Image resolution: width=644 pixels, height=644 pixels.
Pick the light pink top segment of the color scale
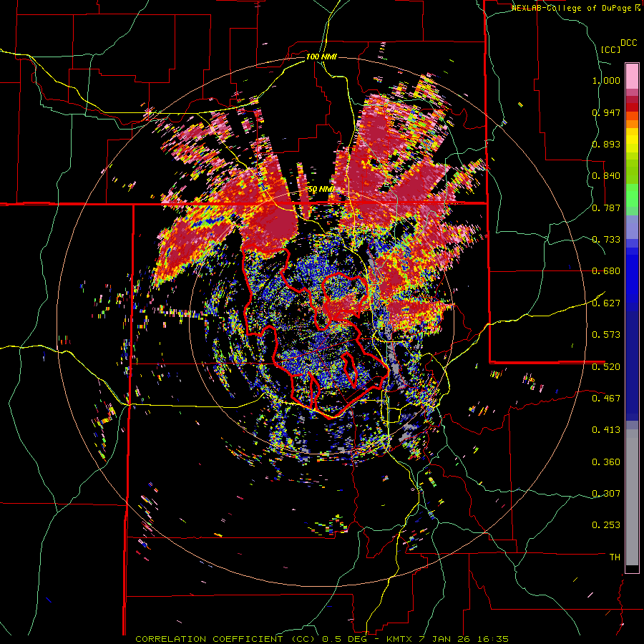click(x=632, y=76)
